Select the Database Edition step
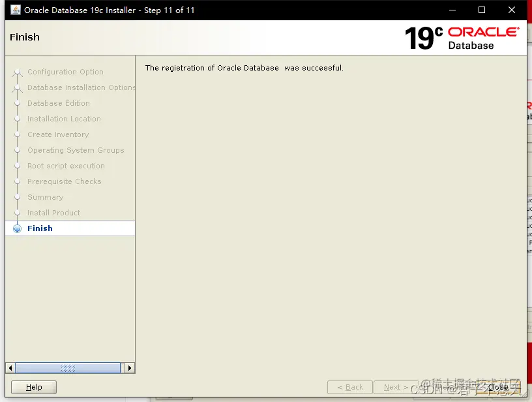 59,103
